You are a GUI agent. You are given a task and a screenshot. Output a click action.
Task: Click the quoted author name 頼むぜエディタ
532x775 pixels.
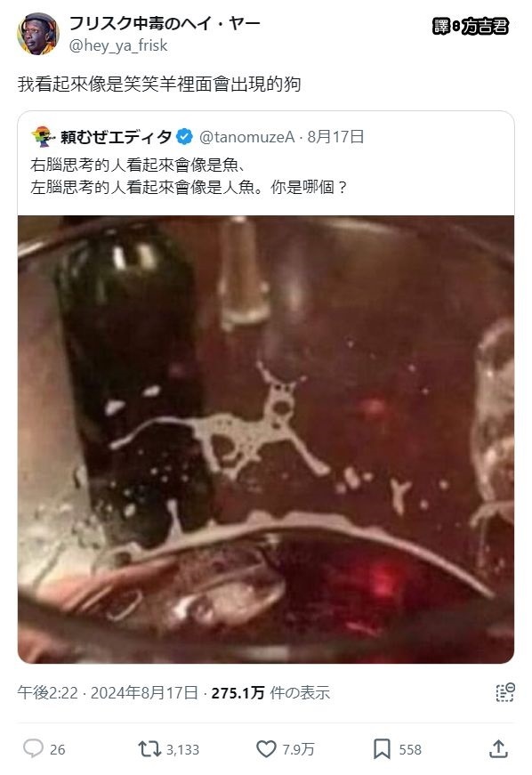(x=116, y=137)
